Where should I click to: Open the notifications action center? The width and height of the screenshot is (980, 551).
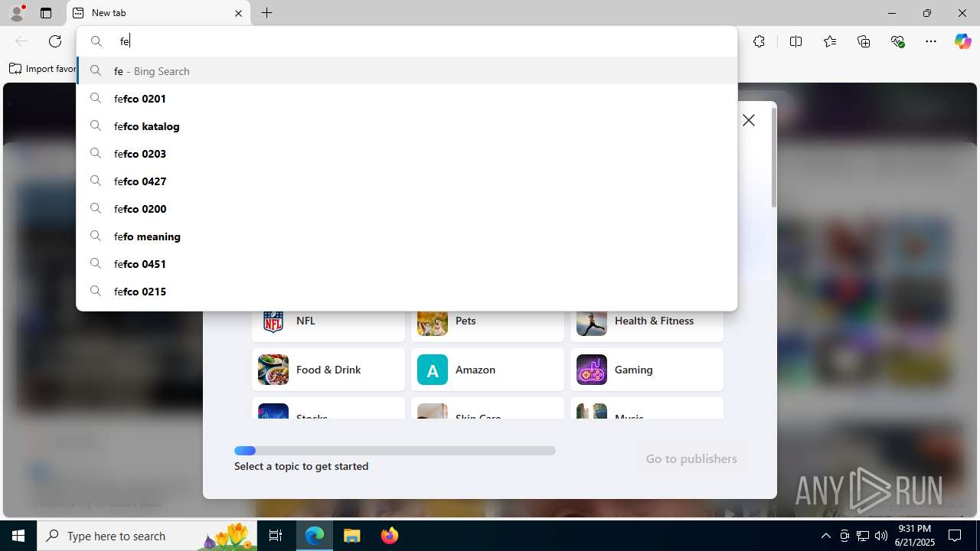(955, 536)
